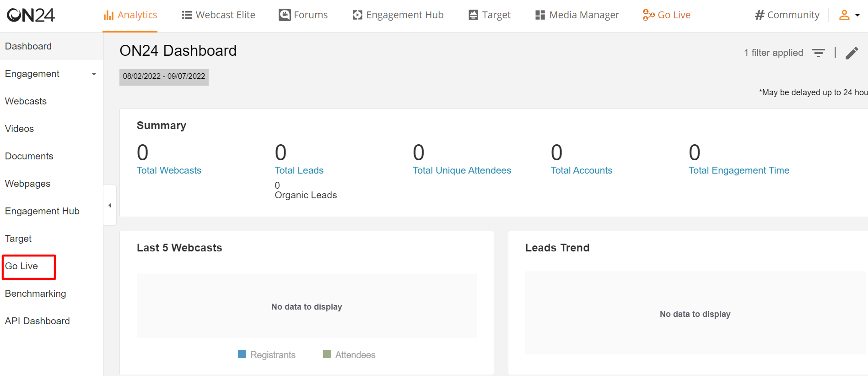Click the Total Webcasts link
Image resolution: width=868 pixels, height=376 pixels.
pos(169,170)
